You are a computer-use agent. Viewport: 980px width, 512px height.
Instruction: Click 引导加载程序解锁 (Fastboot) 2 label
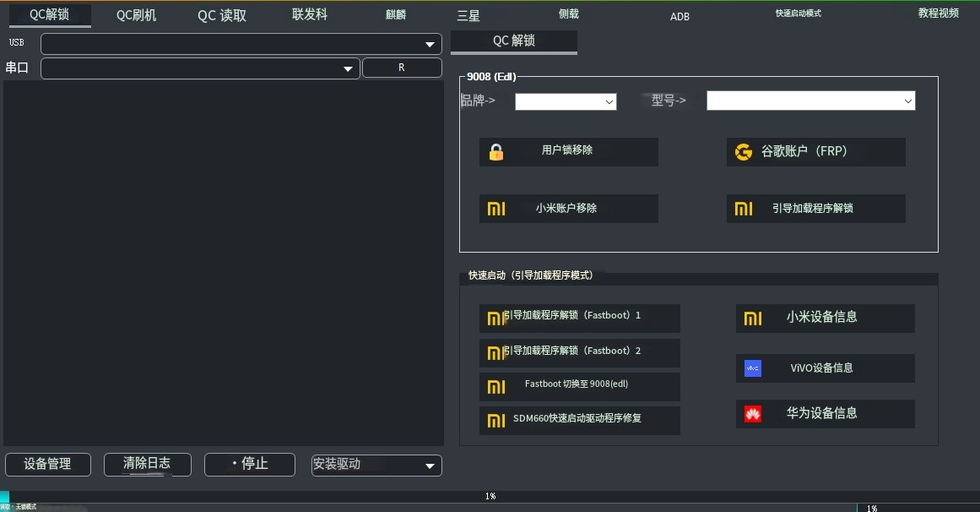(571, 351)
